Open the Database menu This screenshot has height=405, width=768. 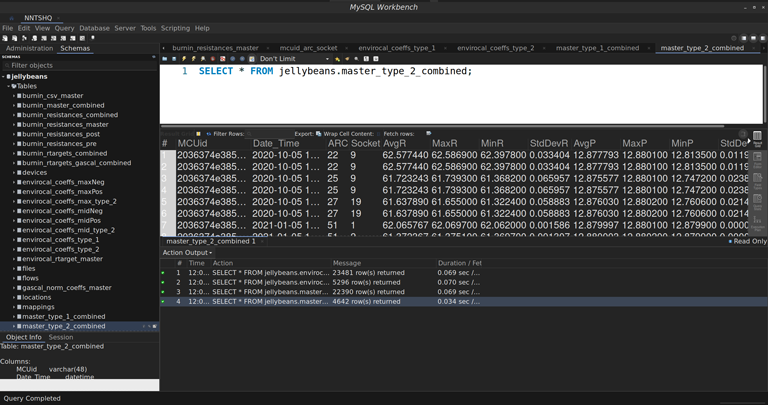click(95, 28)
